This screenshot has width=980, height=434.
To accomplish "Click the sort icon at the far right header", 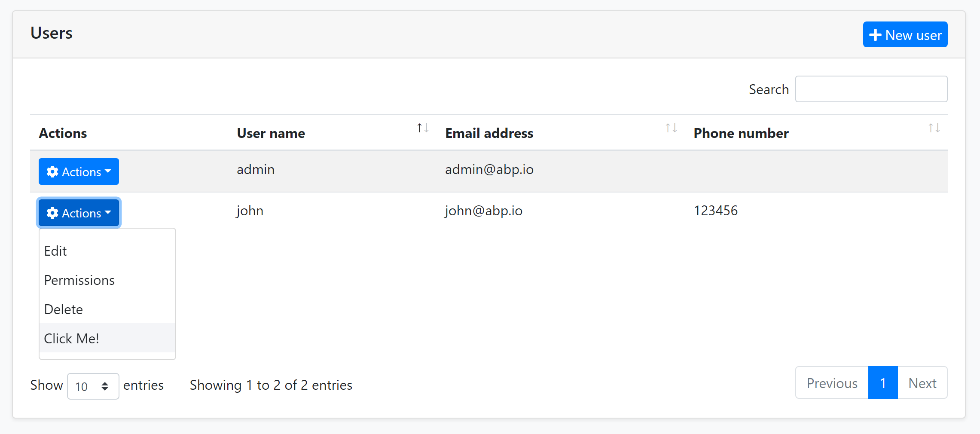I will pyautogui.click(x=934, y=128).
